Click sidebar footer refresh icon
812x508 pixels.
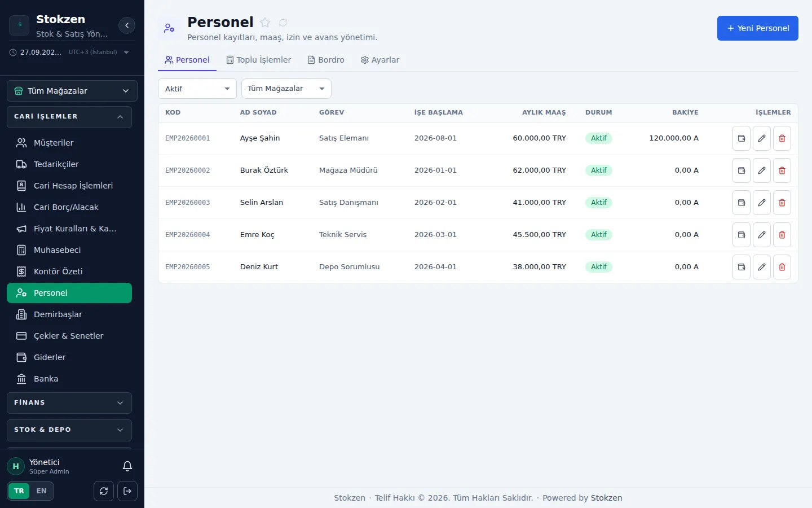pos(104,491)
